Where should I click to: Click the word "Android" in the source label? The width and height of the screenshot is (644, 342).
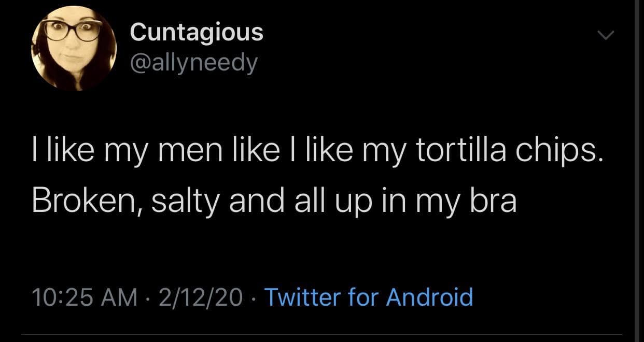(430, 298)
